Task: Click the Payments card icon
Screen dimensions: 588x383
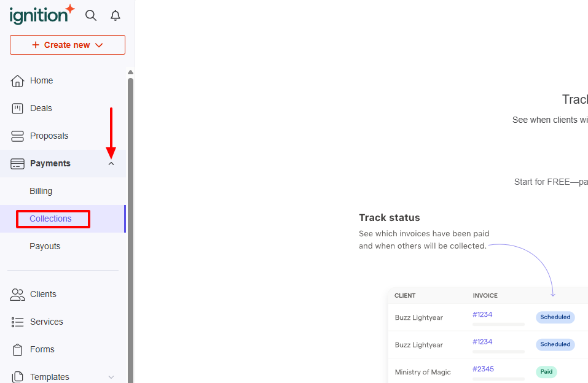Action: [17, 163]
